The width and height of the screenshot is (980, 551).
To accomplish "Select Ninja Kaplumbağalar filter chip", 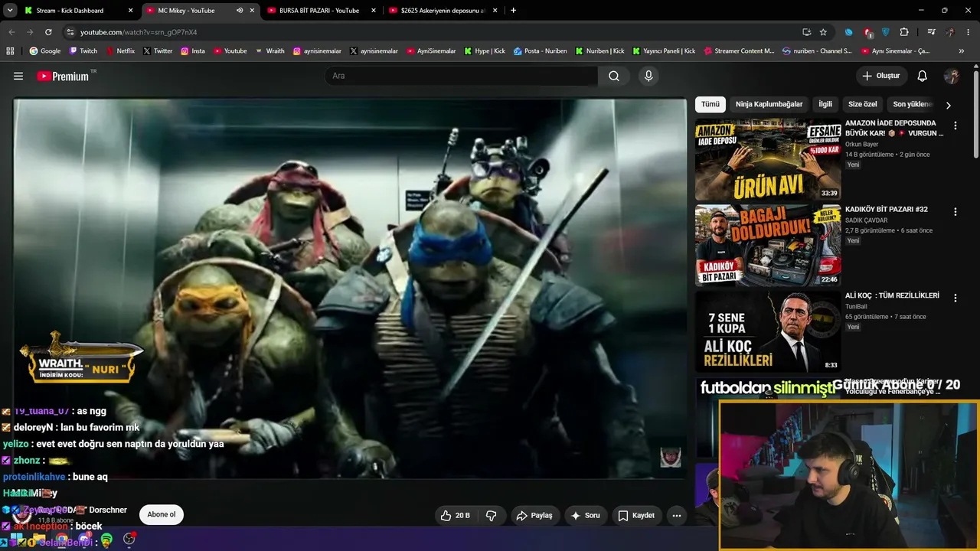I will [769, 104].
